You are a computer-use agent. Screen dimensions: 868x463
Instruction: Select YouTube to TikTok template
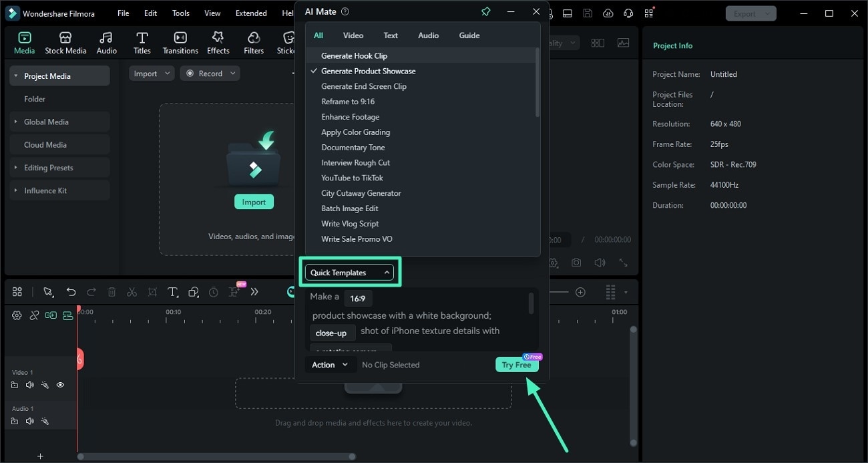(353, 178)
